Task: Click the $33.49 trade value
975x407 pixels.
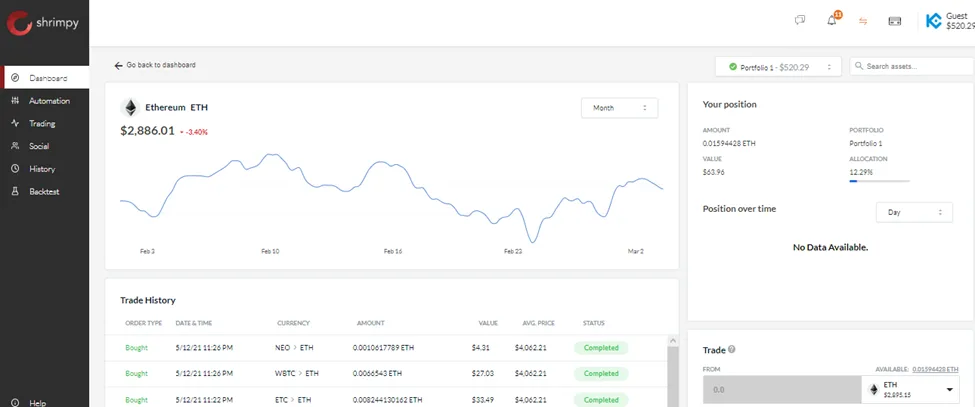Action: [483, 400]
